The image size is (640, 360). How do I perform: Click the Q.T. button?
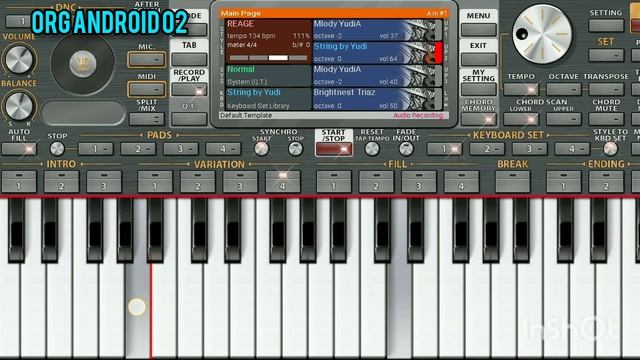coord(189,119)
